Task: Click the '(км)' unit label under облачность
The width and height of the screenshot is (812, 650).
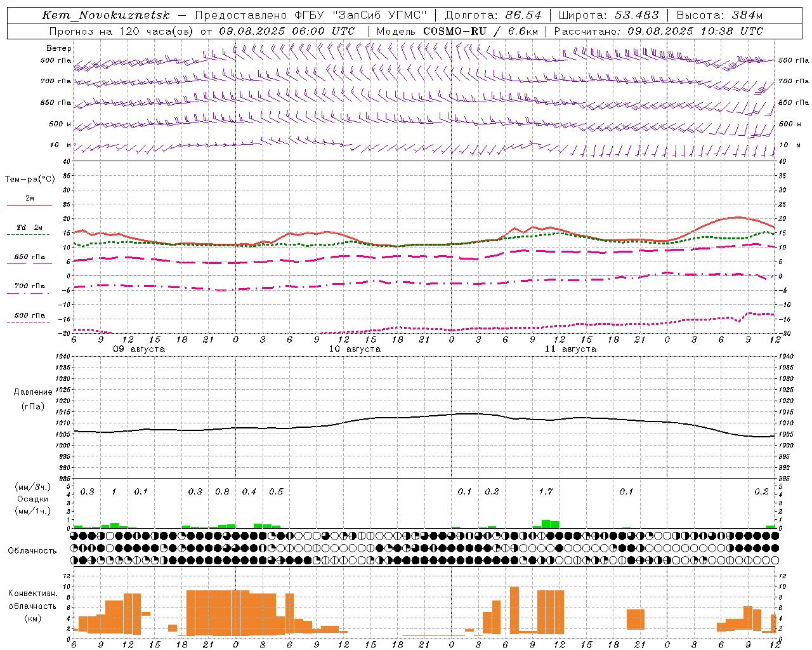Action: [x=32, y=618]
